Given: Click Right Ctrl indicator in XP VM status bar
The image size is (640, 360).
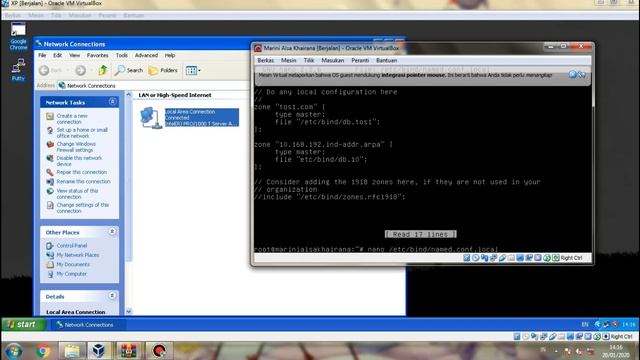Looking at the screenshot, I should 622,336.
